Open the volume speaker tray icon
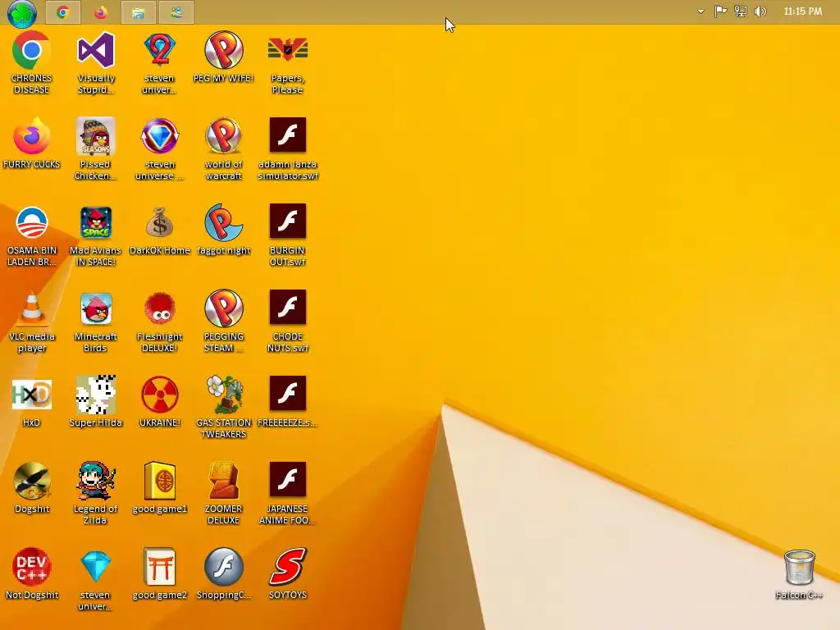Image resolution: width=840 pixels, height=630 pixels. 760,11
